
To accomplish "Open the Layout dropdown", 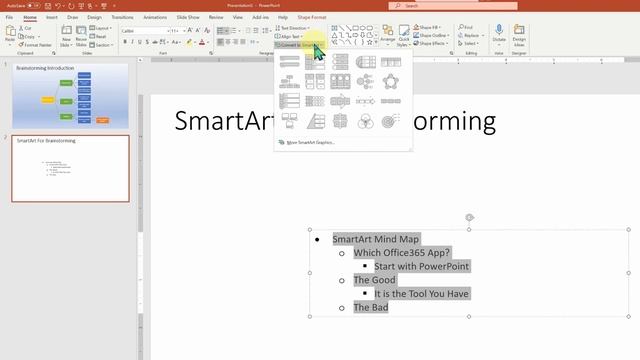I will coord(100,28).
